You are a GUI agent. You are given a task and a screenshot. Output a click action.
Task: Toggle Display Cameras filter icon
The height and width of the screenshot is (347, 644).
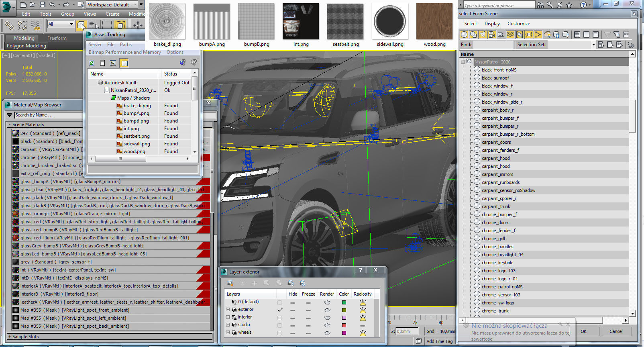pos(492,35)
